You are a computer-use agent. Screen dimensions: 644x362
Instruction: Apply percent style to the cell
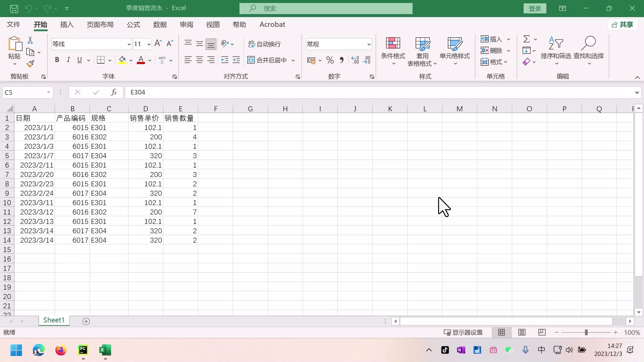click(x=330, y=60)
